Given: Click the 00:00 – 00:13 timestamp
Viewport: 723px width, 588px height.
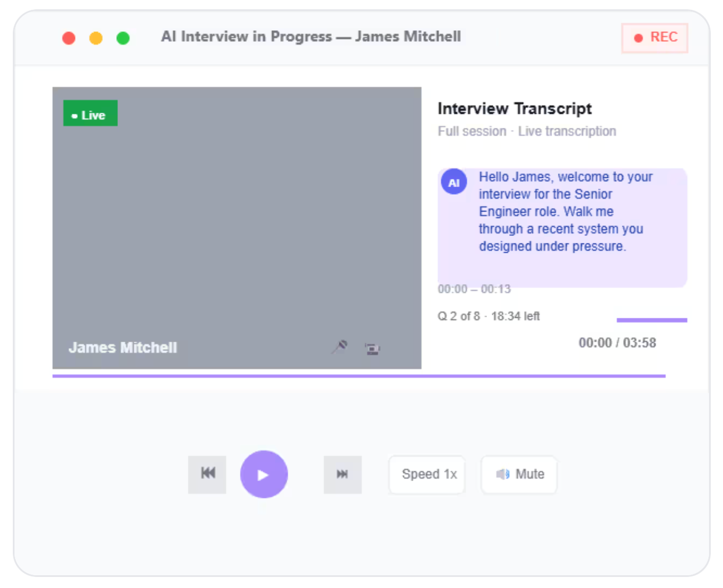Looking at the screenshot, I should 474,289.
